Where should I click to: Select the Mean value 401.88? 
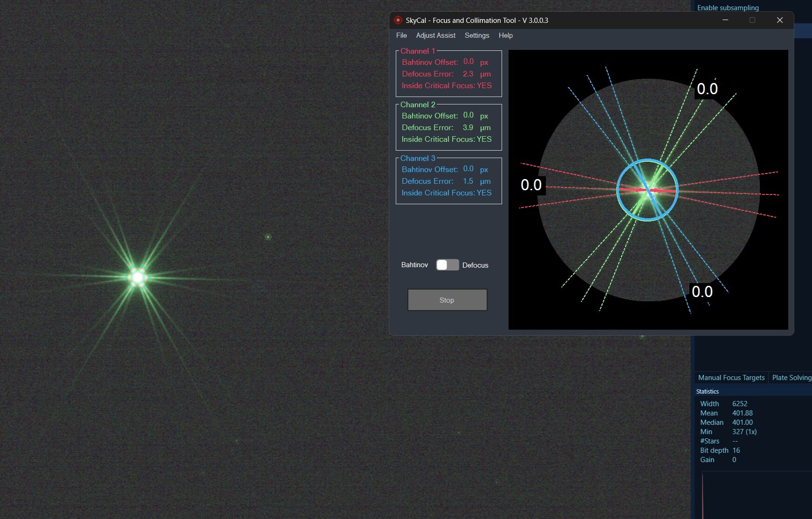click(743, 413)
